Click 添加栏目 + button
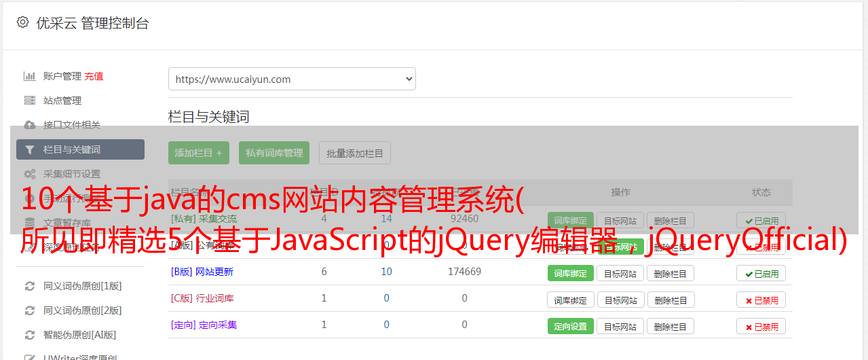This screenshot has height=360, width=868. coord(199,153)
